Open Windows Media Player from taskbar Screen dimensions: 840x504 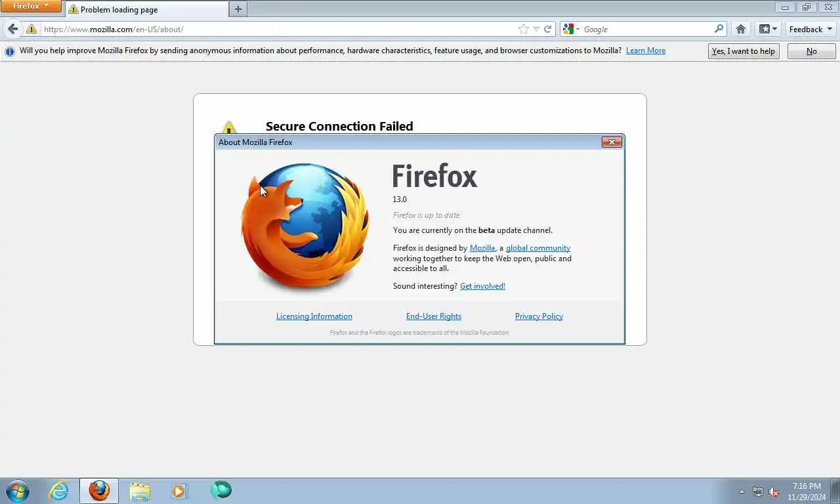[x=179, y=491]
